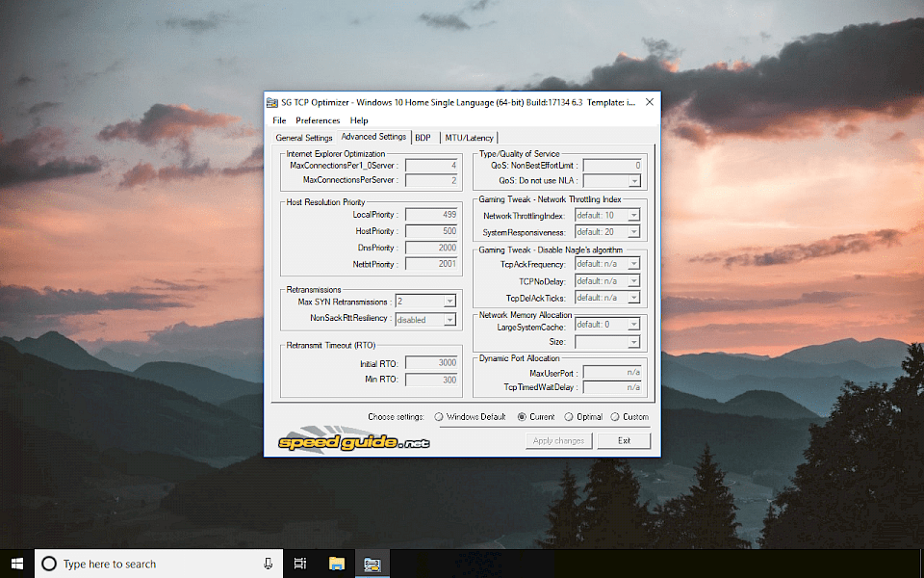Select the Optimal settings radio button
Viewport: 924px width, 578px height.
[569, 417]
